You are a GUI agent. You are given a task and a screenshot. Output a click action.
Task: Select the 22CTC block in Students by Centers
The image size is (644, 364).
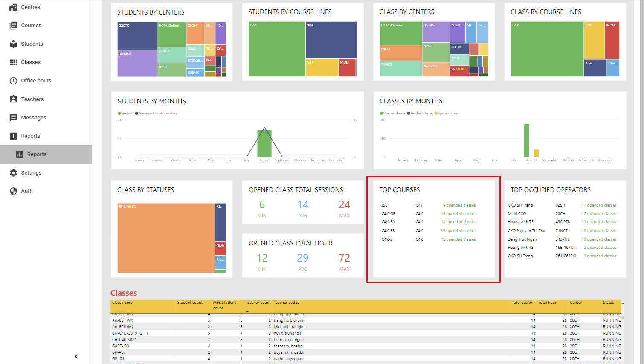[137, 36]
